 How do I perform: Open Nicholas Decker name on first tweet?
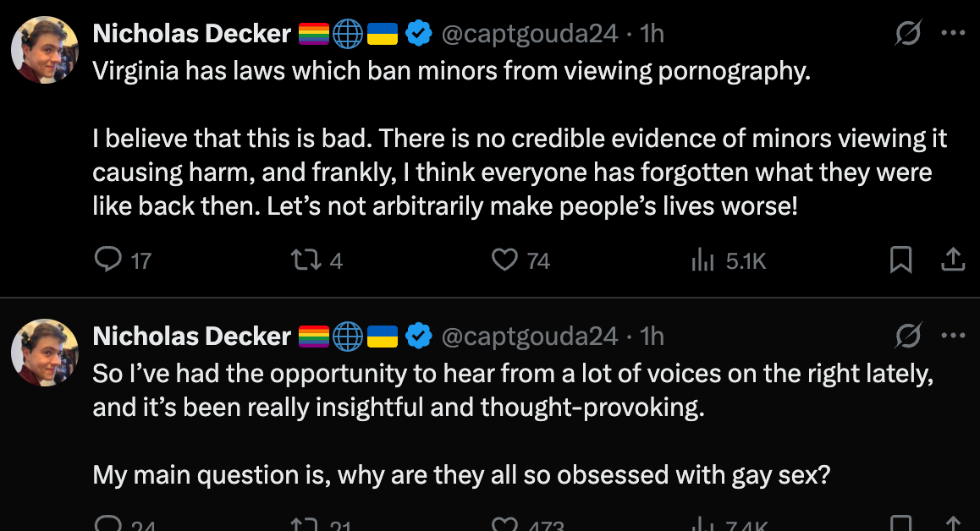click(x=192, y=34)
